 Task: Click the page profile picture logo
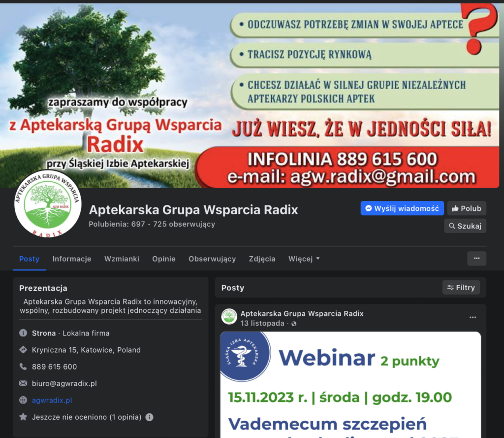[x=48, y=203]
